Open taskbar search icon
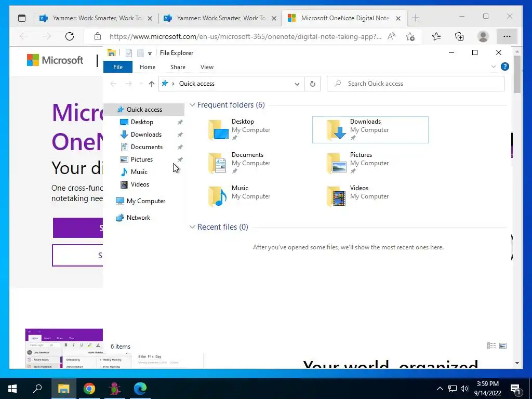The image size is (532, 399). tap(37, 389)
